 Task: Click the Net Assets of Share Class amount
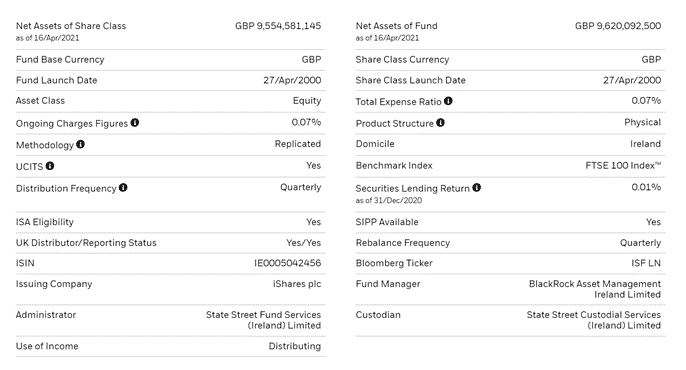coord(278,26)
